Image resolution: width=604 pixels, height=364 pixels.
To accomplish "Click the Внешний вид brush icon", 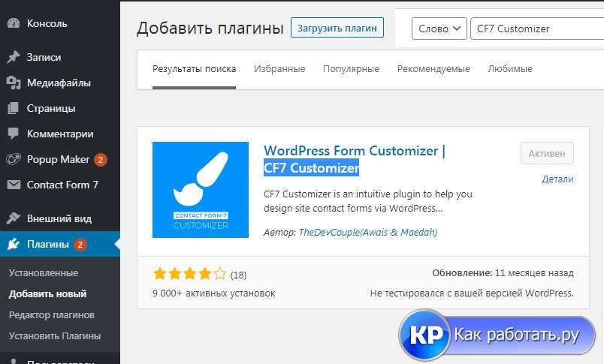I will pos(14,218).
